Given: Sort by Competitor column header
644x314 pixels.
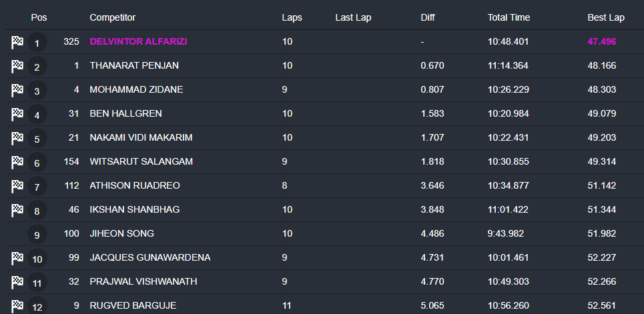Looking at the screenshot, I should 112,18.
